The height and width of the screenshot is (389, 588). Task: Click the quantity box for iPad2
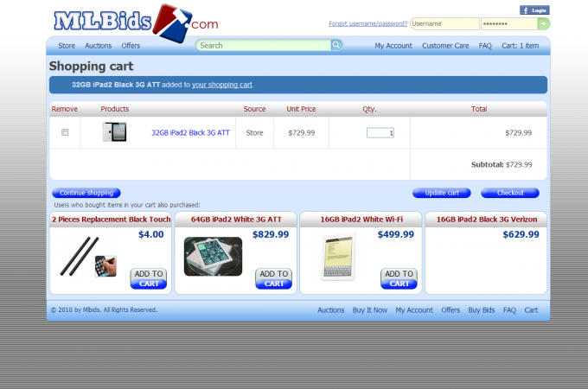(x=380, y=132)
